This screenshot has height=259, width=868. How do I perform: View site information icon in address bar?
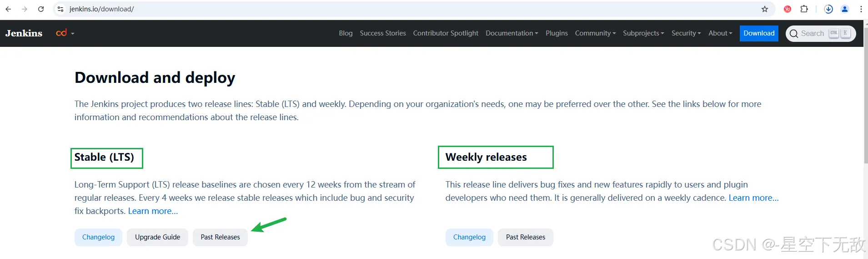click(x=60, y=9)
